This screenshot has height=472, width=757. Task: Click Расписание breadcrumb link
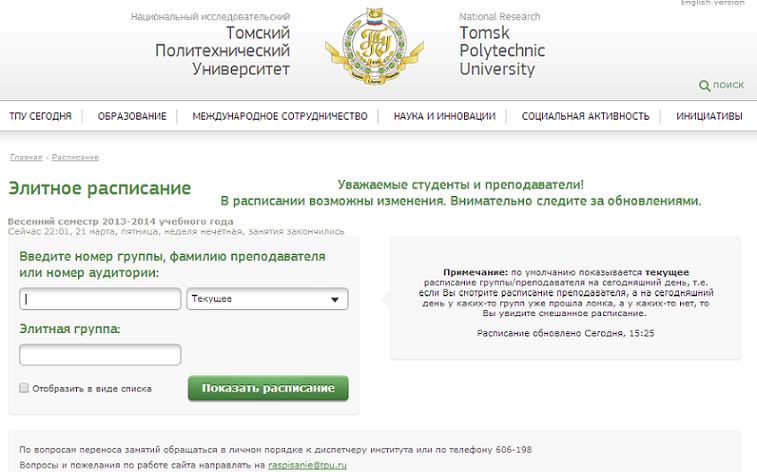pos(75,158)
